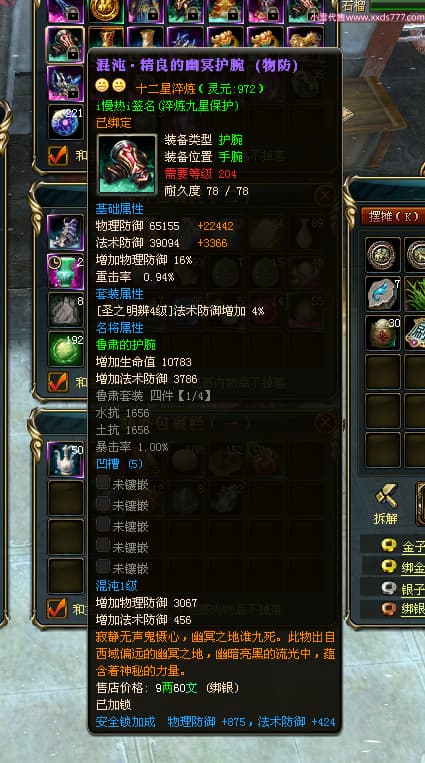Click the 绑银 bound silver link

pos(413,609)
